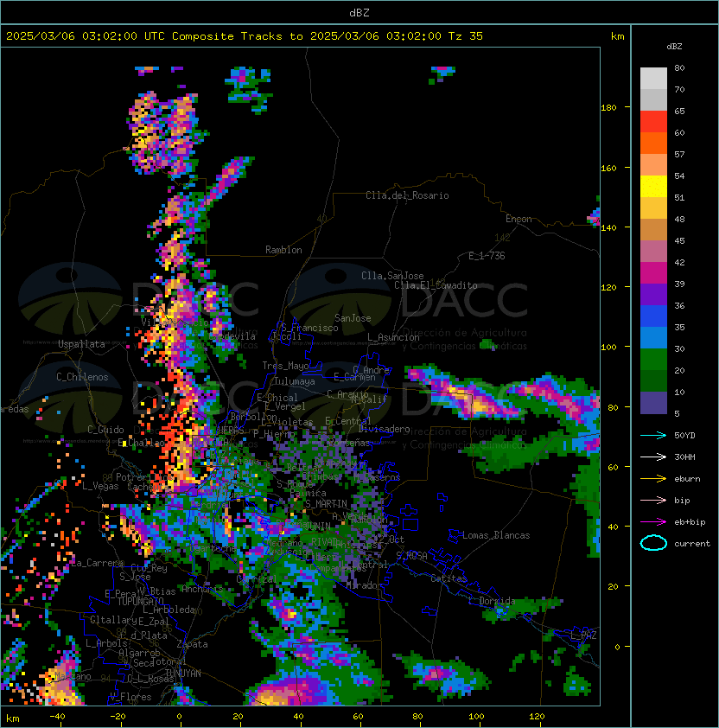Select the red 65 dBZ color swatch
The height and width of the screenshot is (728, 719).
[653, 122]
